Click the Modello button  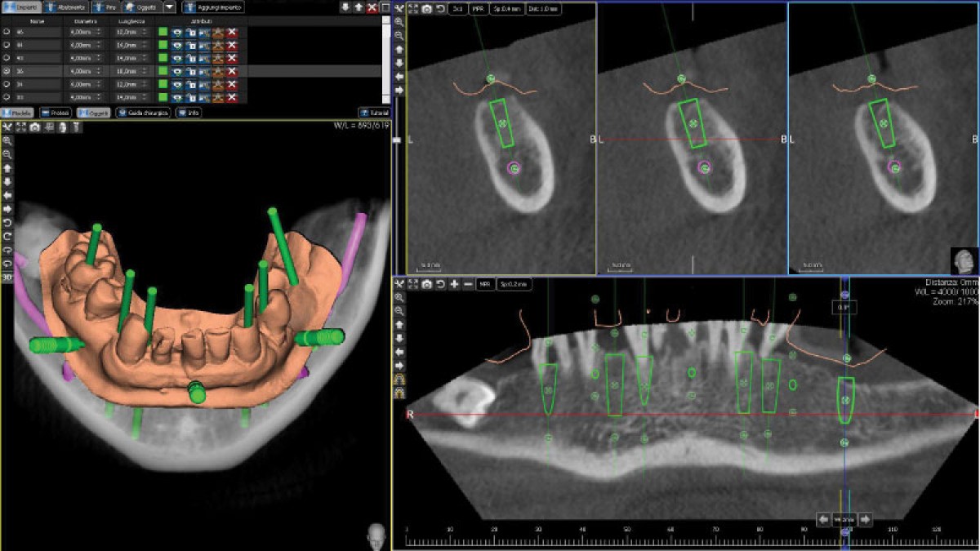[17, 113]
